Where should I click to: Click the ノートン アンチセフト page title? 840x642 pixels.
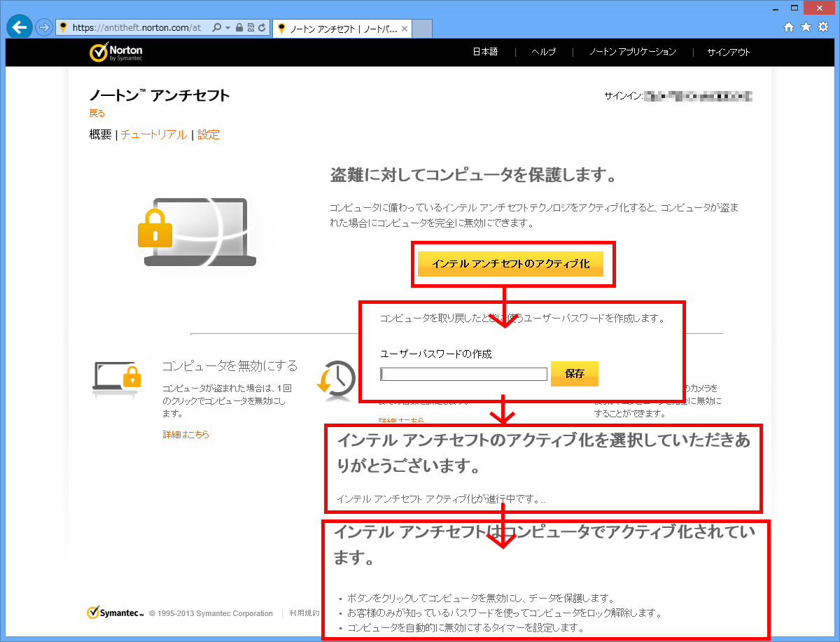coord(160,96)
